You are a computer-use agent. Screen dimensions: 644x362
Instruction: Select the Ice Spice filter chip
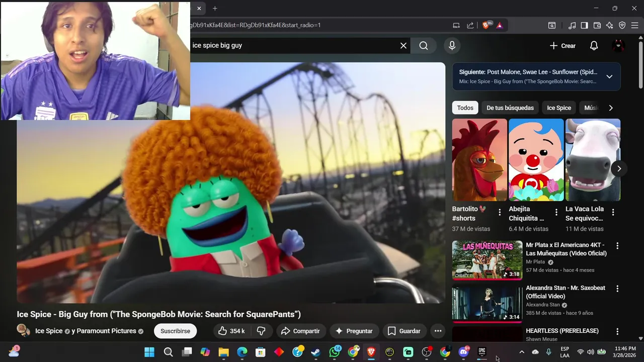click(x=559, y=108)
